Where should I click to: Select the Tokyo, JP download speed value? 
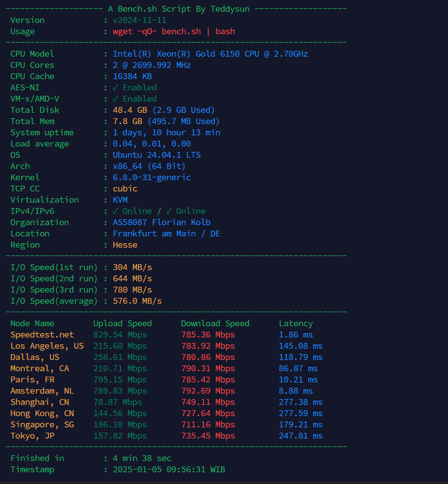[207, 436]
